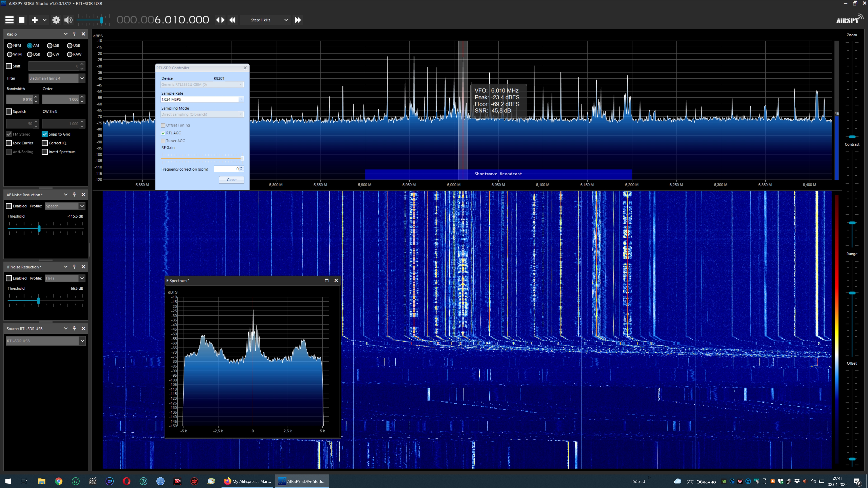868x488 pixels.
Task: Step frequency up with the fast-forward icon
Action: click(x=298, y=20)
